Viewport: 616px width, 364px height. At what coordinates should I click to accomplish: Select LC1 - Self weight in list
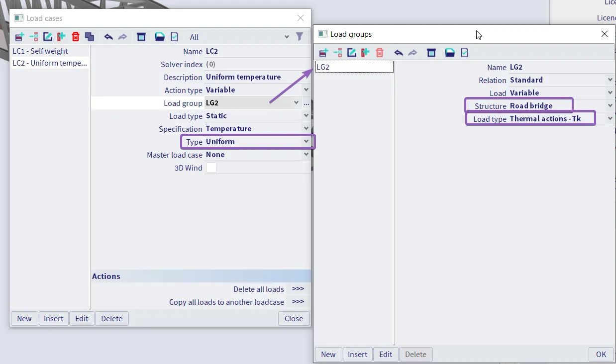(x=40, y=51)
